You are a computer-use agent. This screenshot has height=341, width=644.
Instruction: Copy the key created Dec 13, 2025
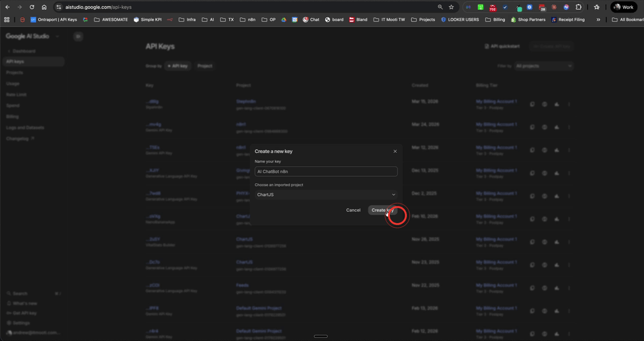(532, 173)
